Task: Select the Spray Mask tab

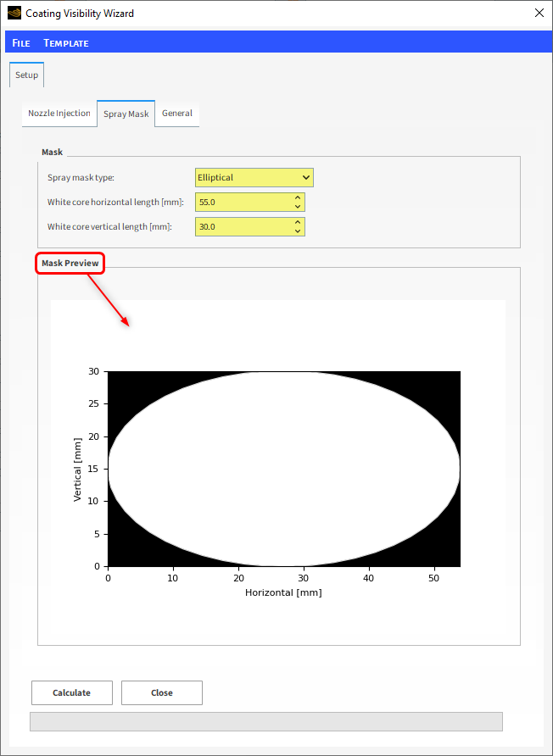Action: 126,114
